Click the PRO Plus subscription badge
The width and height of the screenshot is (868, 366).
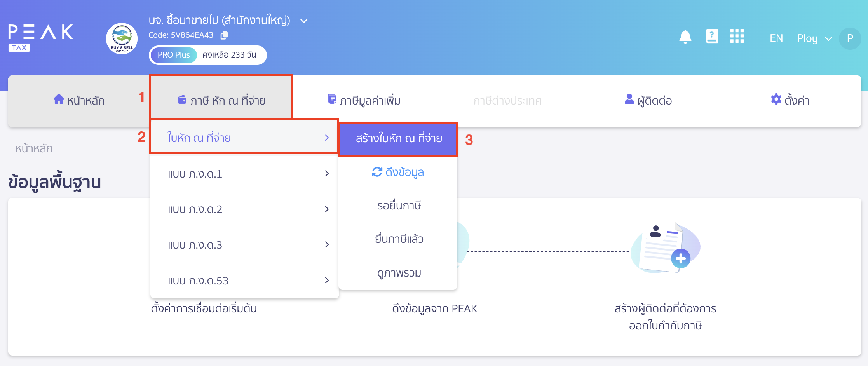point(174,55)
